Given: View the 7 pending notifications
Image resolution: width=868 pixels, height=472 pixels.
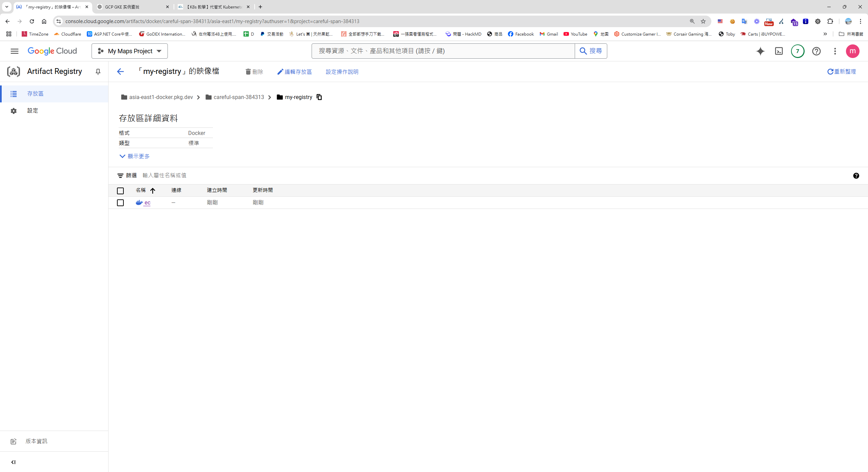Looking at the screenshot, I should coord(797,51).
